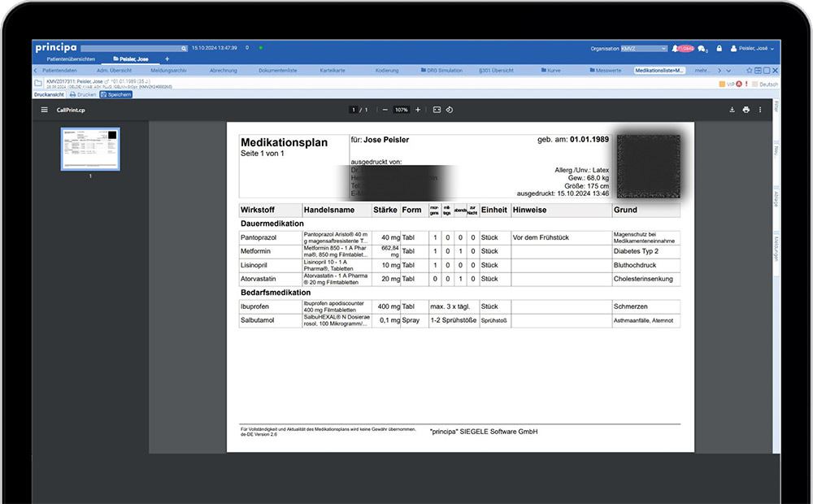Switch to the Patientenübersichten tab
Screen dimensions: 813x504
[x=71, y=59]
